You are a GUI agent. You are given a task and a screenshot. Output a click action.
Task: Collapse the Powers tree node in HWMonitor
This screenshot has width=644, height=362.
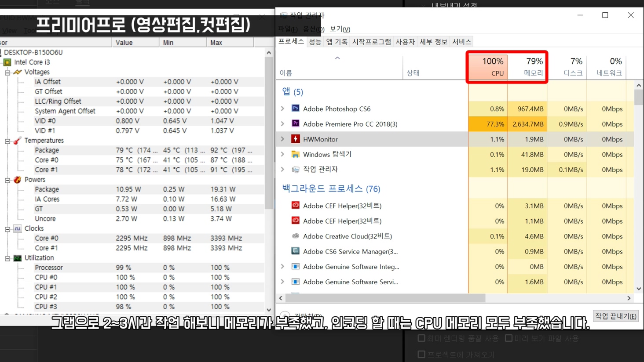click(x=7, y=180)
